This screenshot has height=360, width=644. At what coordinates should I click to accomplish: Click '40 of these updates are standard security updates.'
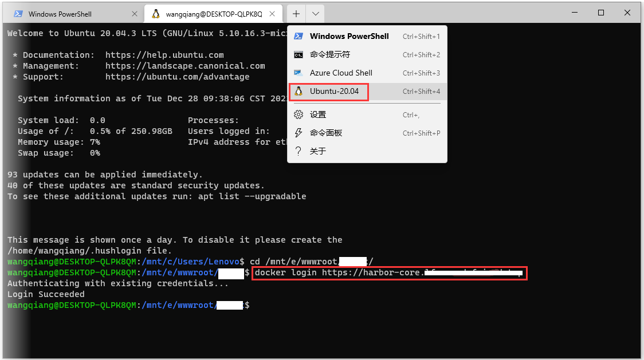tap(136, 185)
